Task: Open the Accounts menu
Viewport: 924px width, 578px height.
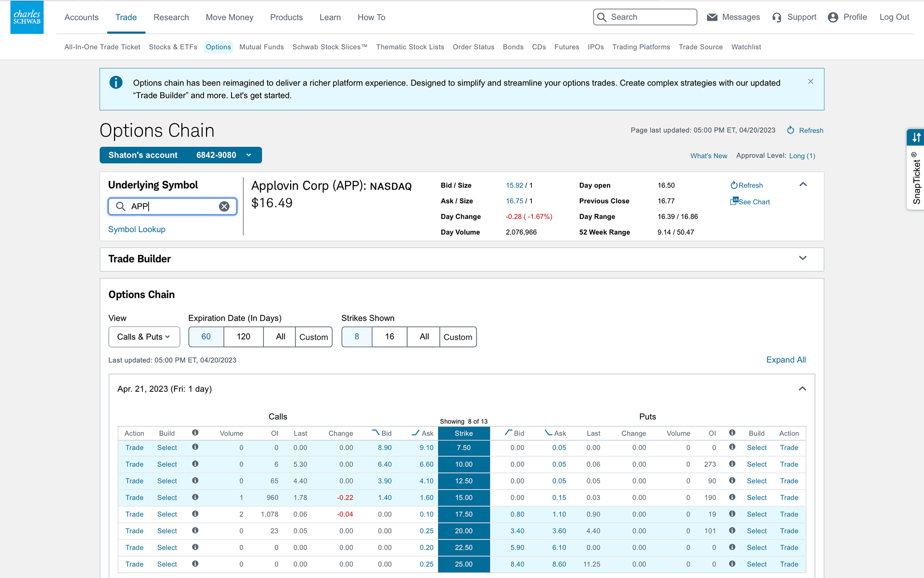Action: pos(81,17)
